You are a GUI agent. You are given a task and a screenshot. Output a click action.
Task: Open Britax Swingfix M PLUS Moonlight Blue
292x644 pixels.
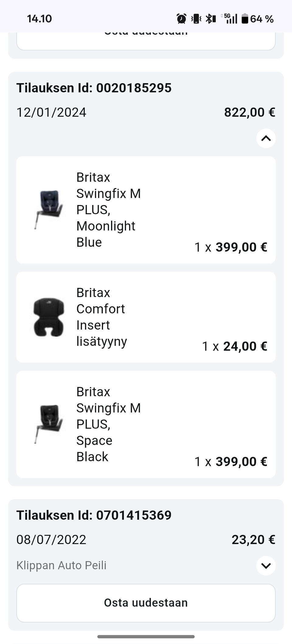tap(108, 210)
